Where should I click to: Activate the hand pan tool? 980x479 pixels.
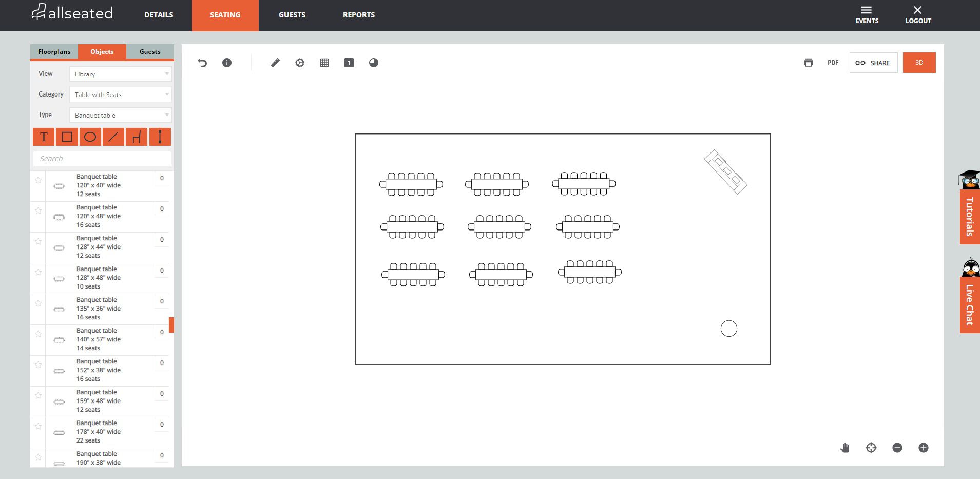coord(845,448)
